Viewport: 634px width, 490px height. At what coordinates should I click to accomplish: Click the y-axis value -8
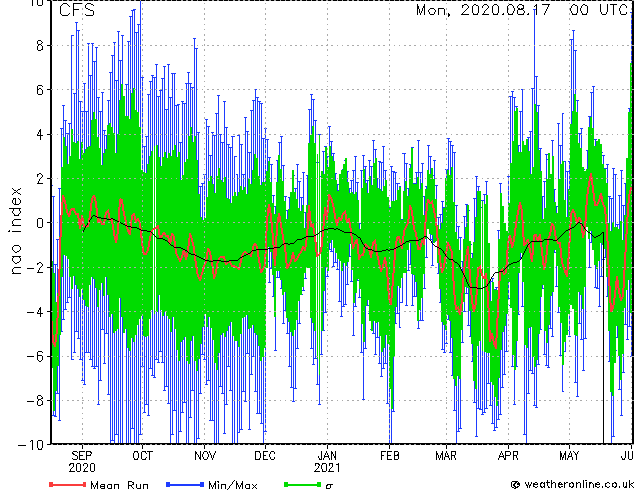click(36, 401)
